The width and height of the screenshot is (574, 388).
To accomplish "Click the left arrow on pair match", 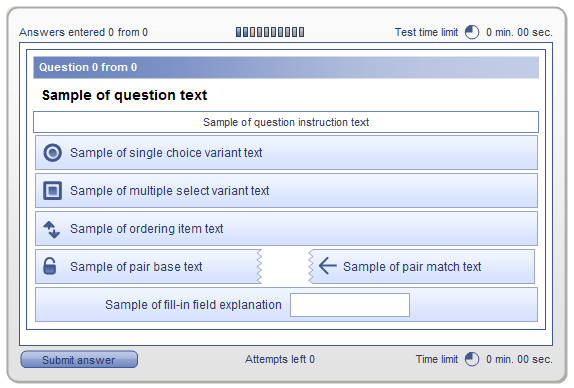I will [x=328, y=266].
